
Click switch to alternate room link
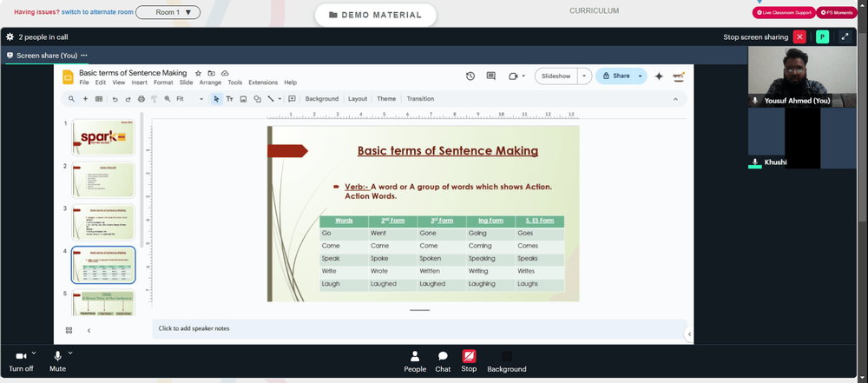click(x=97, y=11)
